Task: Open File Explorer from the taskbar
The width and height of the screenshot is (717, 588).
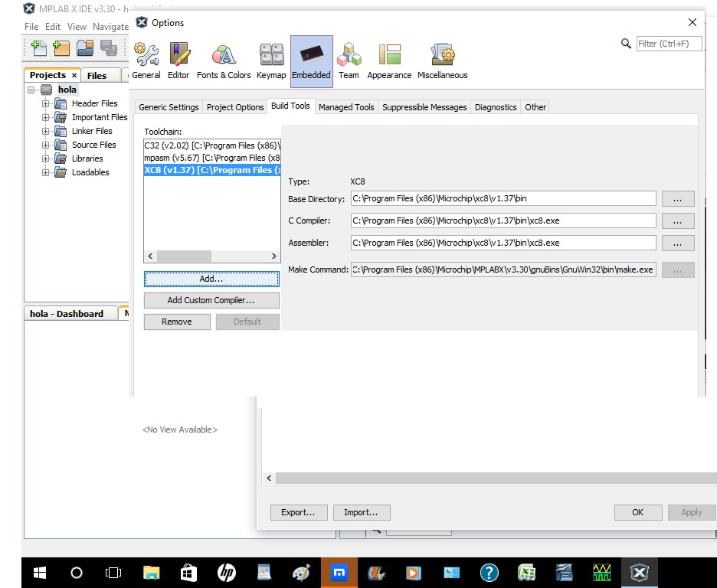Action: click(151, 573)
